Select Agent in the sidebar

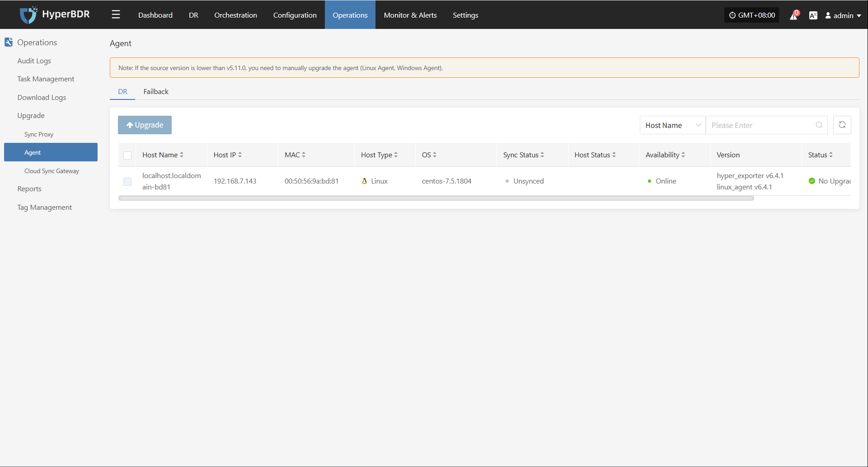pos(51,152)
